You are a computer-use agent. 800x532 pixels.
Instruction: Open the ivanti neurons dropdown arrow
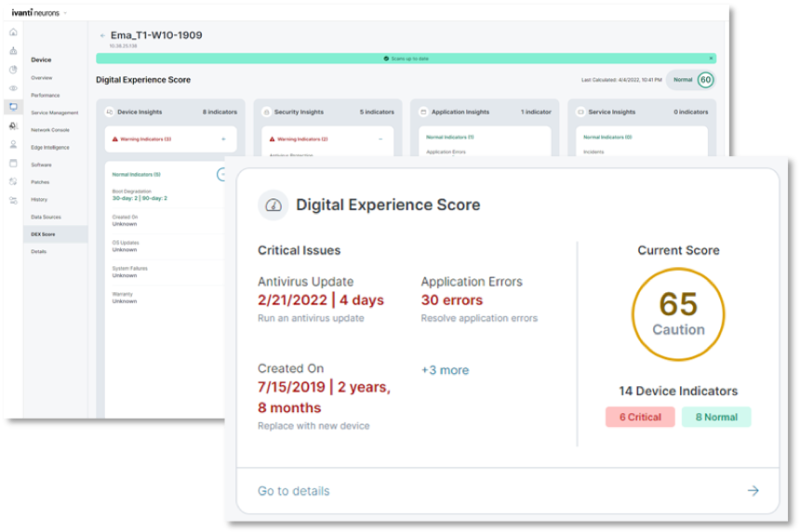(66, 13)
